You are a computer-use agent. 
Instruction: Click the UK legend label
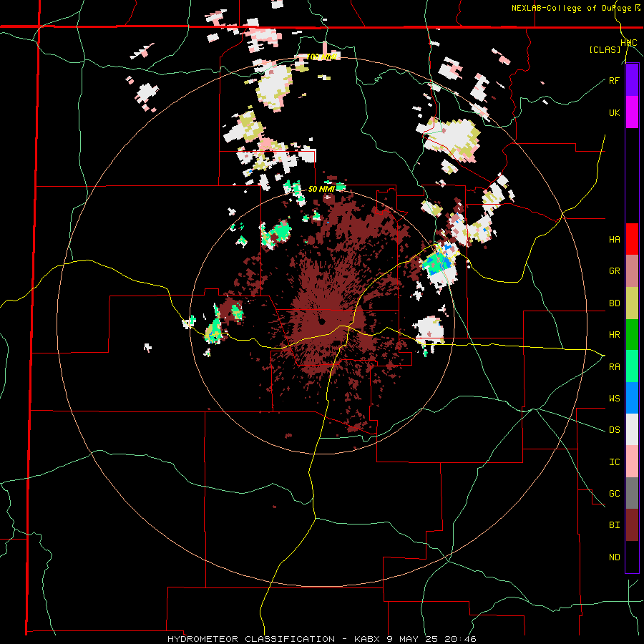click(614, 112)
